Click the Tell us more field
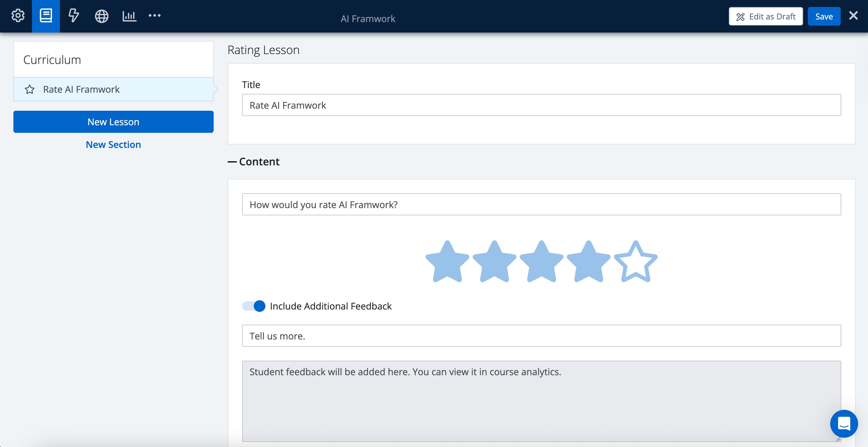This screenshot has height=447, width=868. point(541,336)
